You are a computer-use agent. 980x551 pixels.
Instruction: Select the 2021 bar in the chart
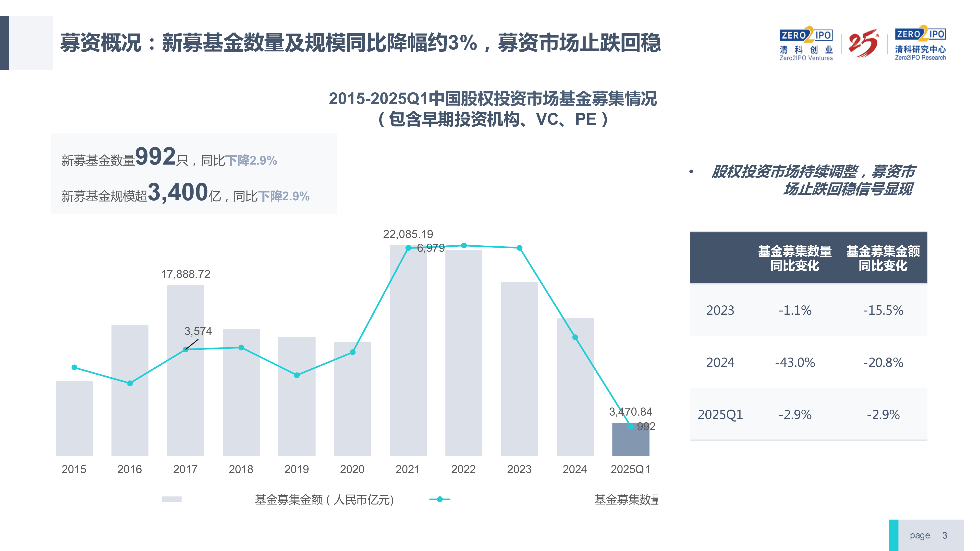pos(408,351)
